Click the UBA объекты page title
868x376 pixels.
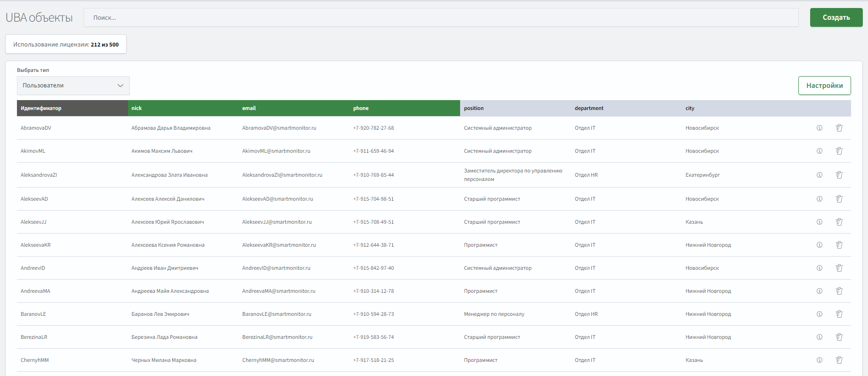pos(39,17)
